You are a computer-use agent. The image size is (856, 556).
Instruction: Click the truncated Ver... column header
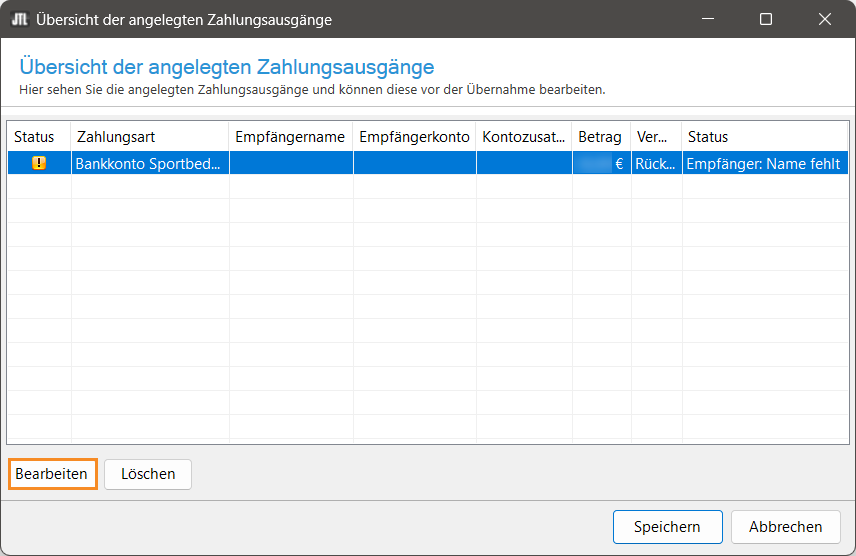(x=655, y=137)
